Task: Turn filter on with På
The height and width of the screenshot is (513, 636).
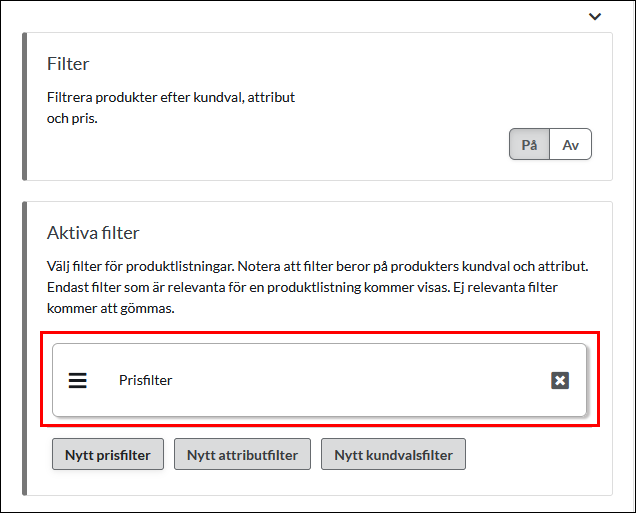Action: click(x=530, y=145)
